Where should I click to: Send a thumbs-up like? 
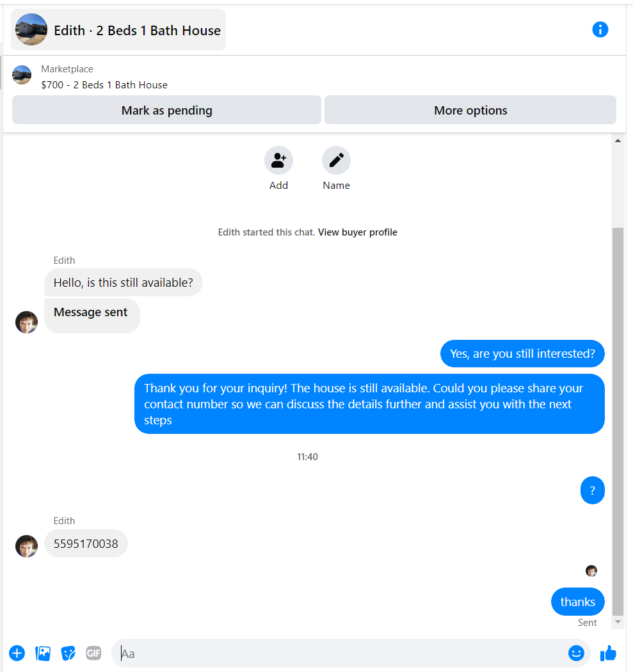(608, 653)
